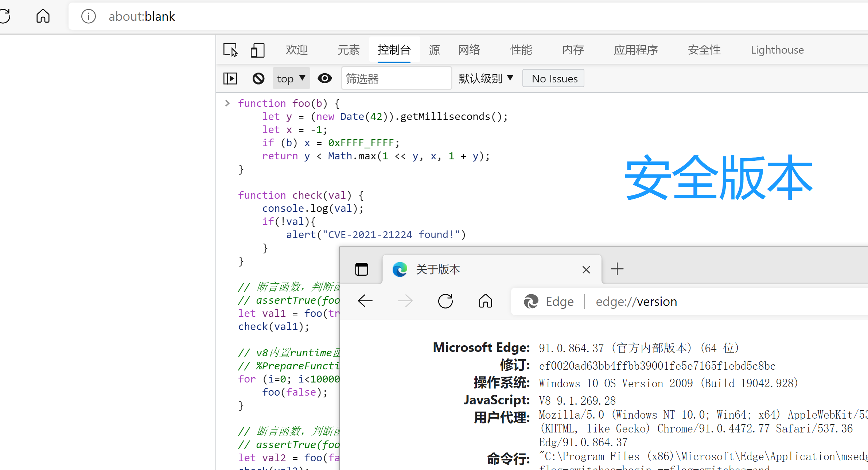Image resolution: width=868 pixels, height=470 pixels.
Task: Click the Edge logo in the address bar
Action: tap(531, 302)
